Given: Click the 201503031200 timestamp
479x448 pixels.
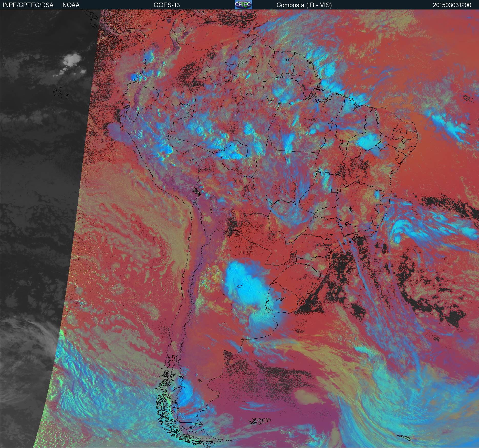Looking at the screenshot, I should point(452,5).
